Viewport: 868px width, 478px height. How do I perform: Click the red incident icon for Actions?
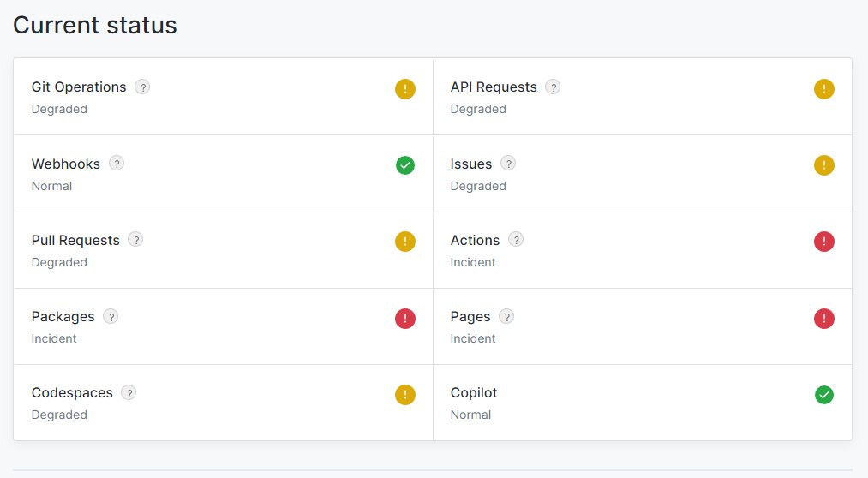824,242
